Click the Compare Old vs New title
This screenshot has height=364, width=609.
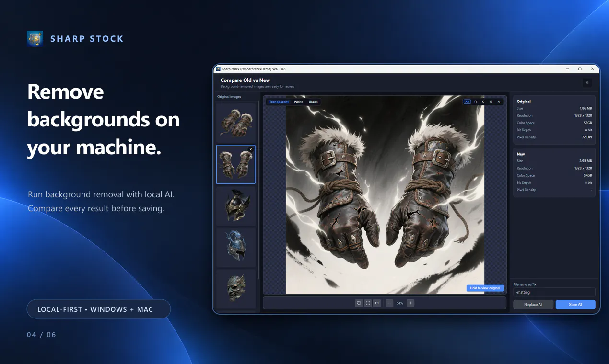245,80
